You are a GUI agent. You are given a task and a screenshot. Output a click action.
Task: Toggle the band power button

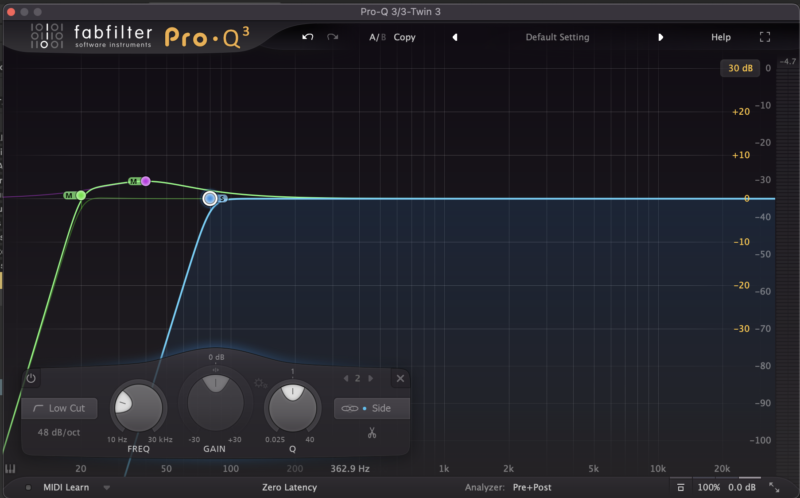click(31, 378)
